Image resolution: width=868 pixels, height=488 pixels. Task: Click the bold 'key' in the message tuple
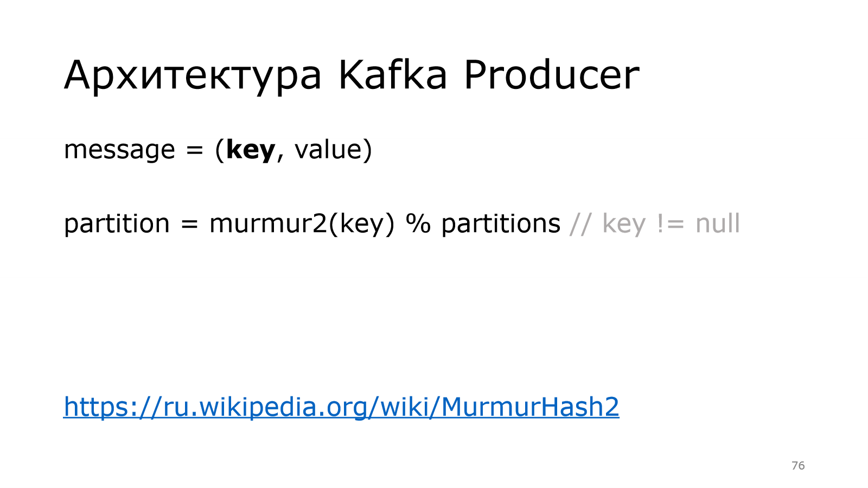(250, 150)
